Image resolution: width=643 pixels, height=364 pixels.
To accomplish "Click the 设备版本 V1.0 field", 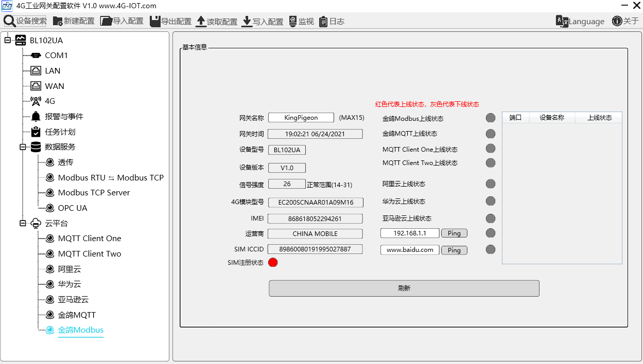I will (287, 168).
